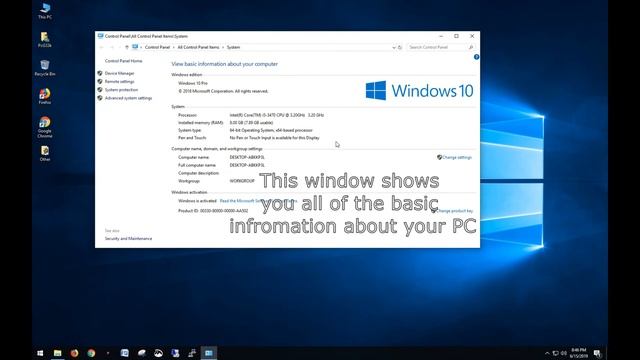Image resolution: width=640 pixels, height=360 pixels.
Task: Click the computer icon in address bar
Action: coord(135,47)
